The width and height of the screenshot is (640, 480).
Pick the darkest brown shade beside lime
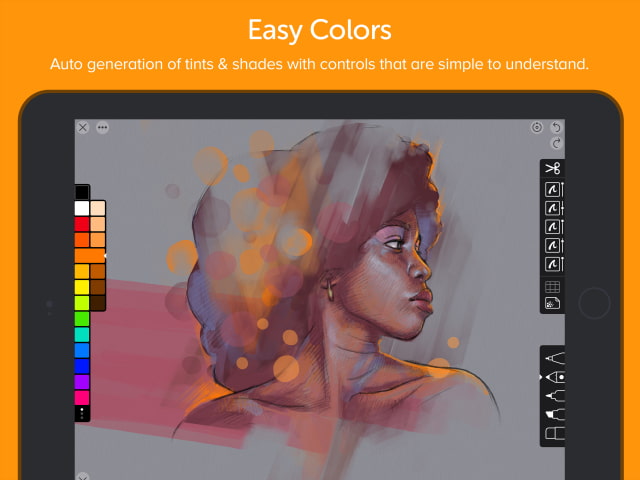(98, 303)
